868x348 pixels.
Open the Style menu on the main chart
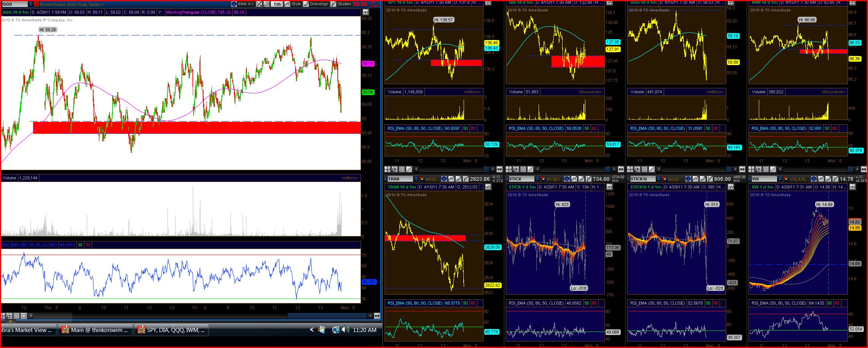[293, 4]
